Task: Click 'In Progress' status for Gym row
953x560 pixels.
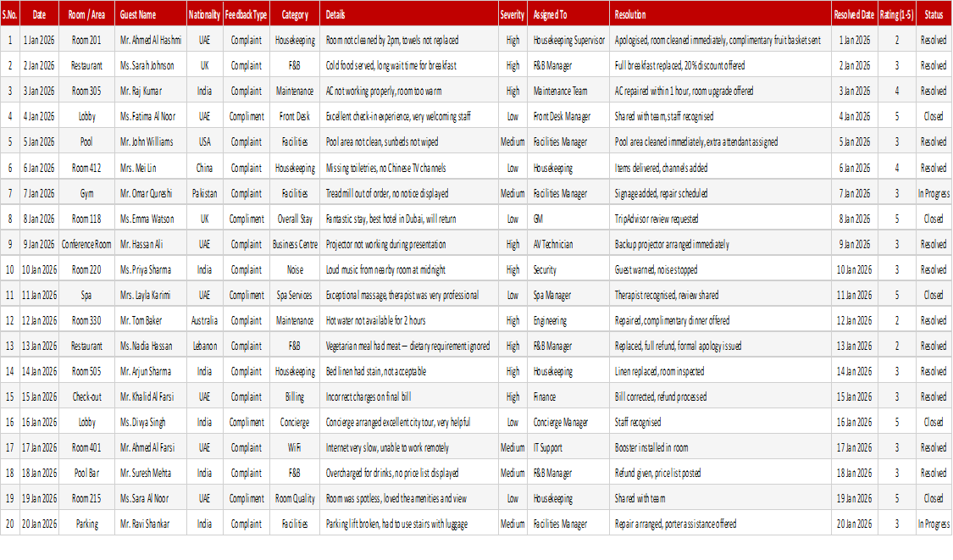Action: pyautogui.click(x=934, y=193)
